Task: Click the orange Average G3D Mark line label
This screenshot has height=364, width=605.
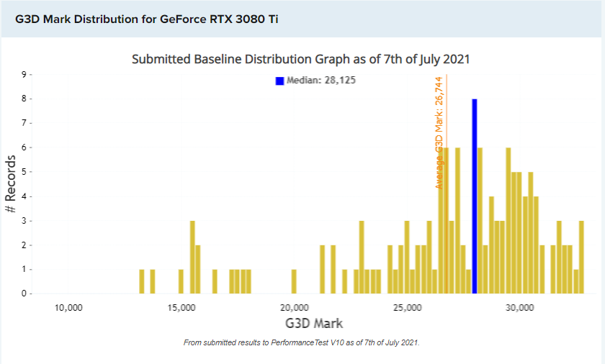Action: coord(439,133)
